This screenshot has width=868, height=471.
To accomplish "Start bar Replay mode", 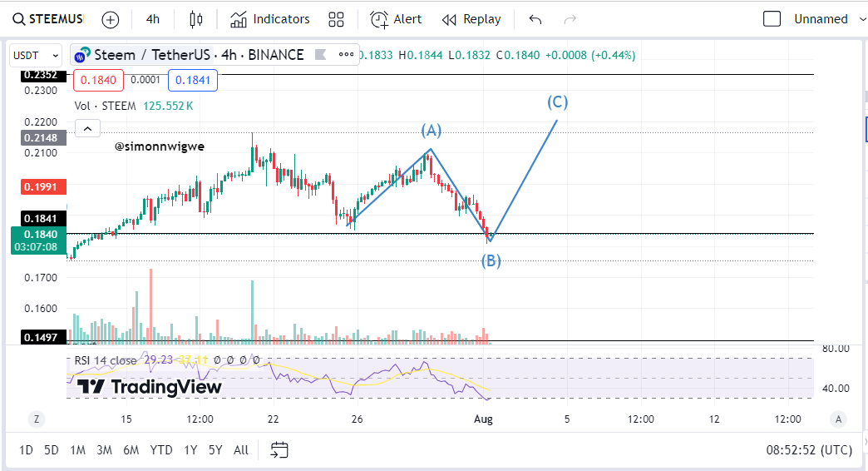I will [471, 19].
